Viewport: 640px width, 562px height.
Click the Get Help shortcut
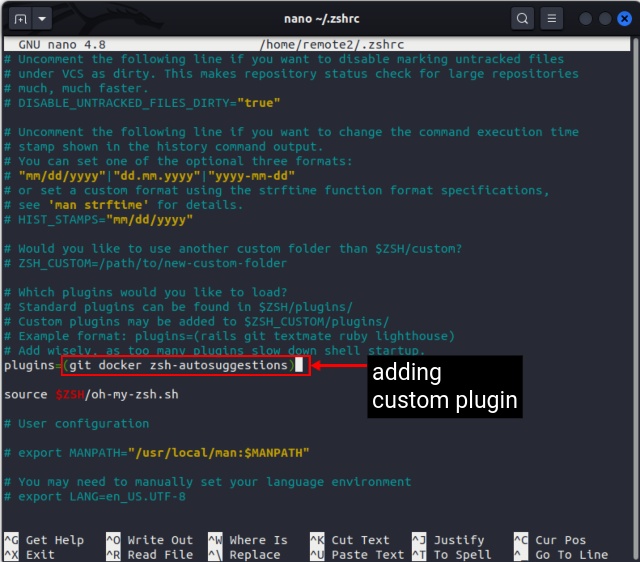pyautogui.click(x=44, y=540)
